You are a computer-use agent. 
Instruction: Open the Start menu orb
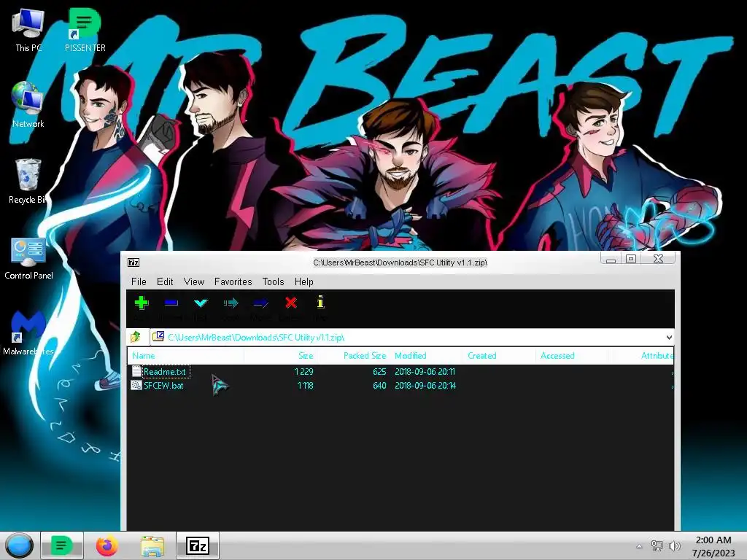(x=19, y=545)
